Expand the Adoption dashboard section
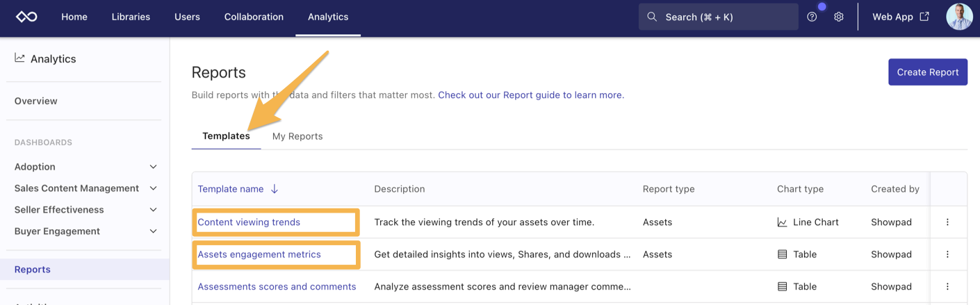This screenshot has height=305, width=980. click(153, 167)
